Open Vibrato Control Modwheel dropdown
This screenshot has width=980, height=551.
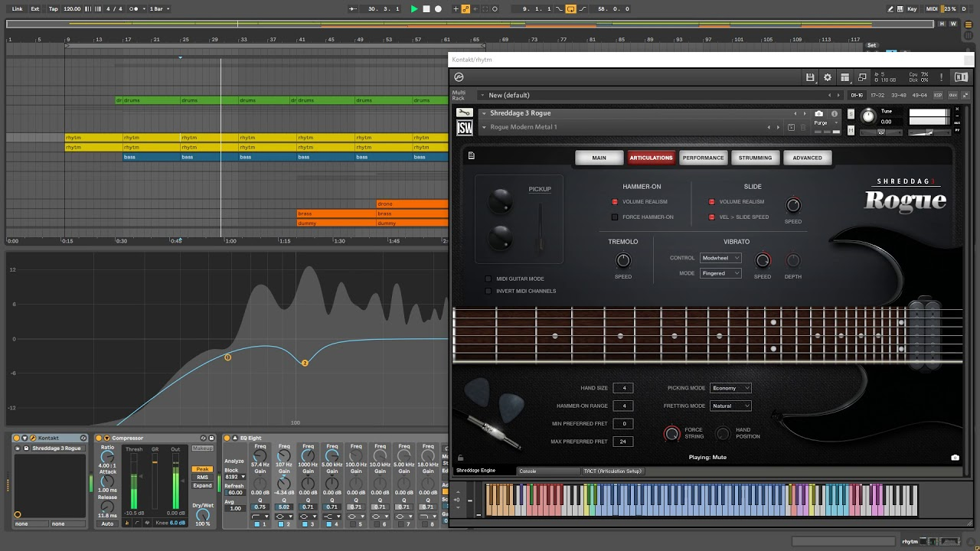720,258
